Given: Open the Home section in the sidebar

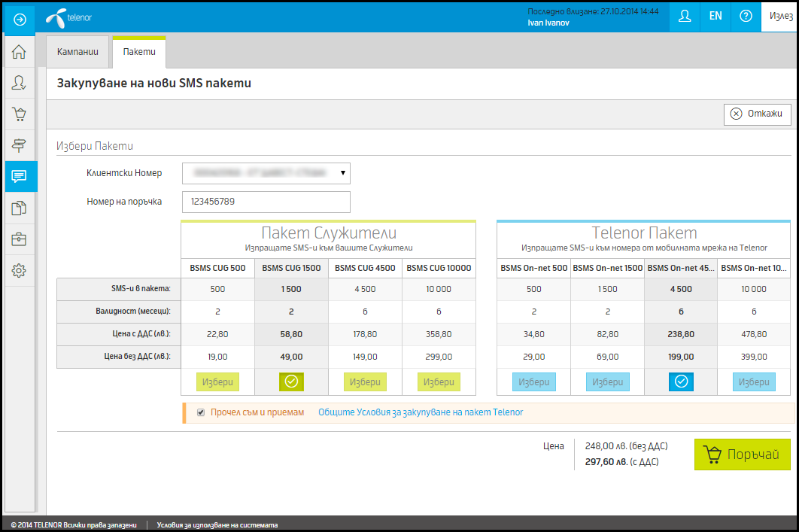Looking at the screenshot, I should (x=20, y=51).
